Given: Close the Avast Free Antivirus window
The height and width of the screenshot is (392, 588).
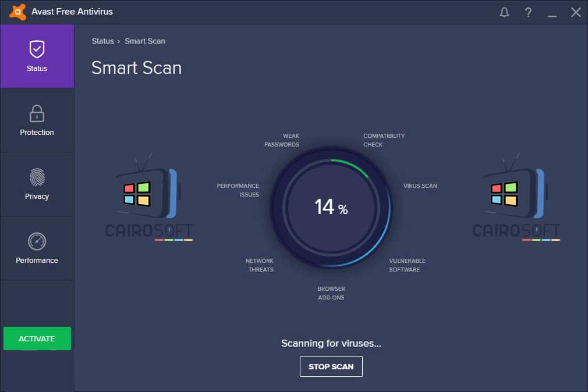Looking at the screenshot, I should [x=576, y=12].
